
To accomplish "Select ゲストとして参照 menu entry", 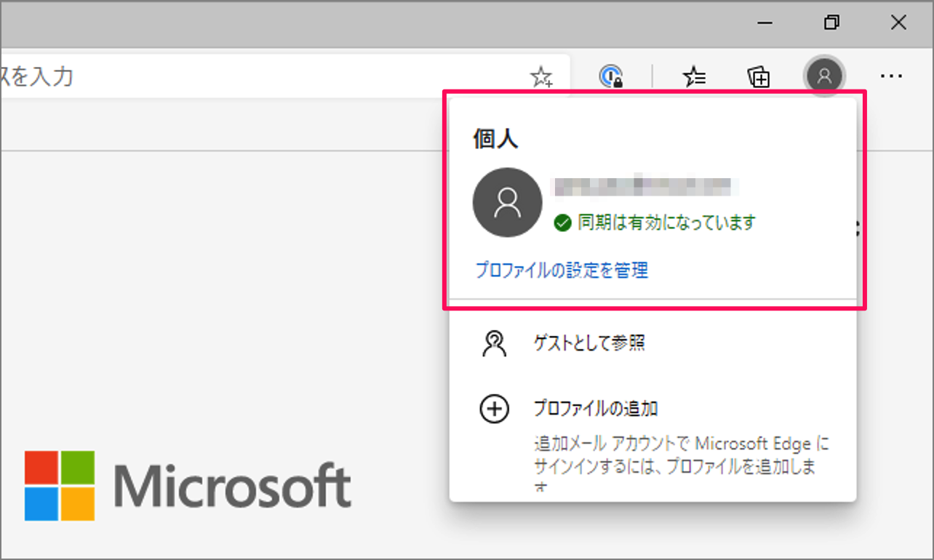I will pyautogui.click(x=652, y=343).
